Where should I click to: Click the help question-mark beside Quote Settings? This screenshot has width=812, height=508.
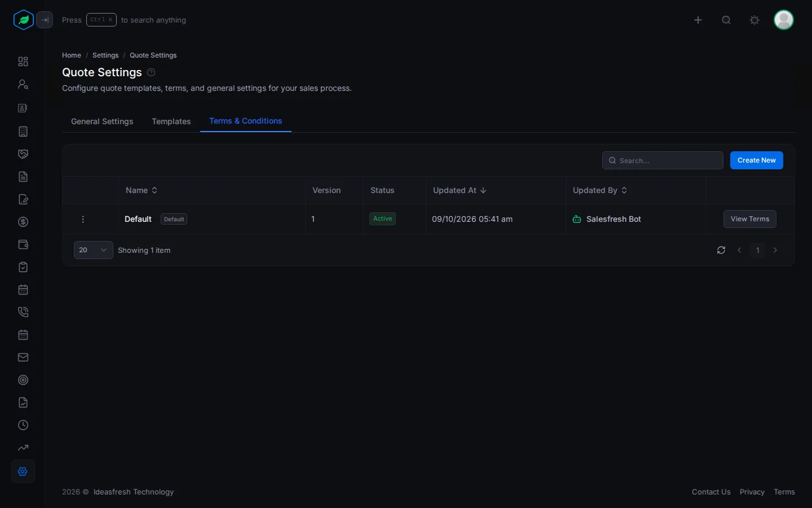tap(151, 72)
